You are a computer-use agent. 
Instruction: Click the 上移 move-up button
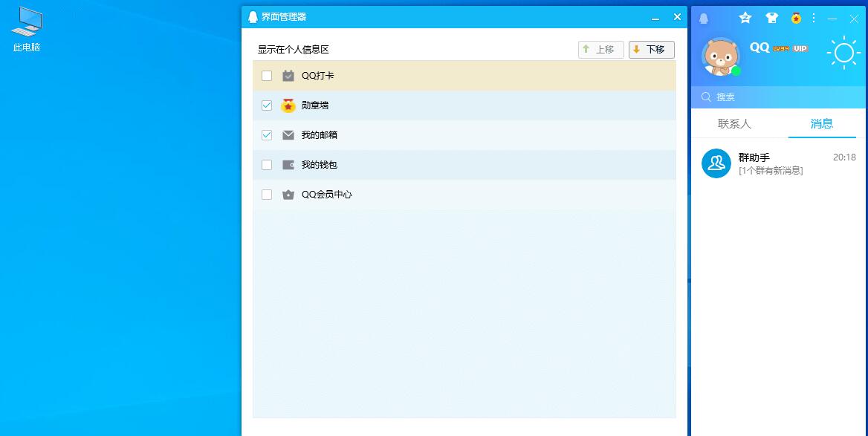point(600,49)
